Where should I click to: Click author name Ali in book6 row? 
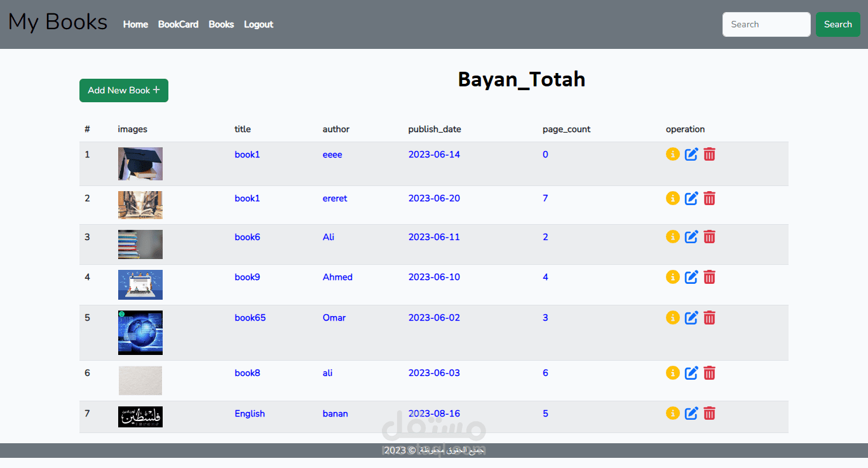tap(329, 237)
